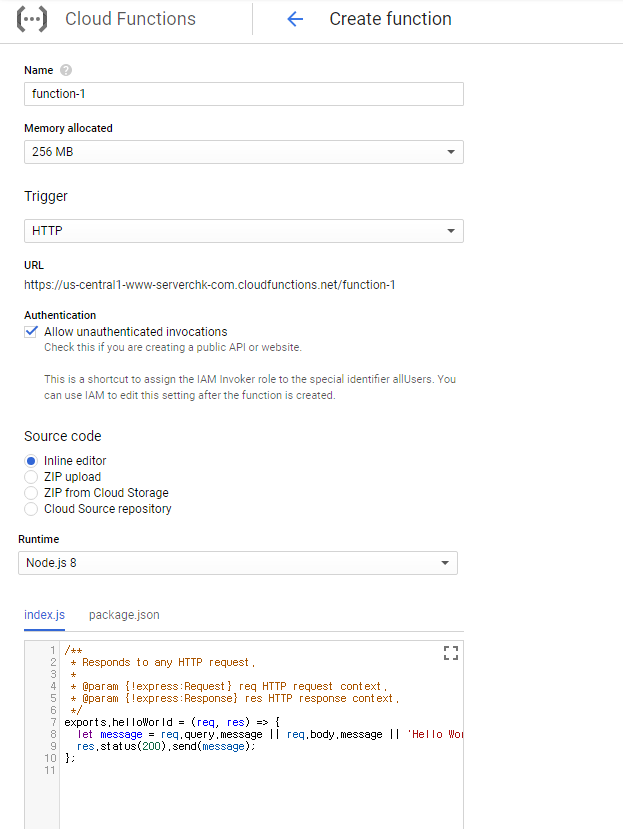Screen dimensions: 623x829
Task: Switch to the package.json tab
Action: pyautogui.click(x=124, y=615)
